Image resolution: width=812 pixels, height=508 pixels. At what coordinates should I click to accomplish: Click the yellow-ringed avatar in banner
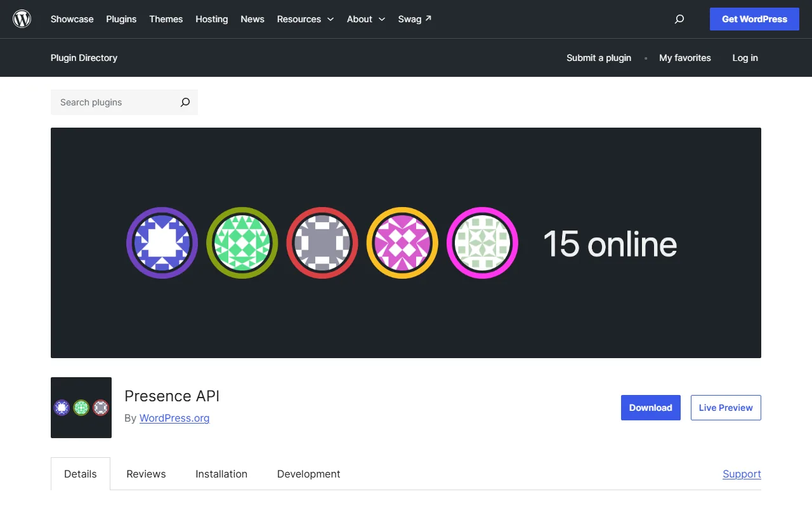(x=402, y=243)
